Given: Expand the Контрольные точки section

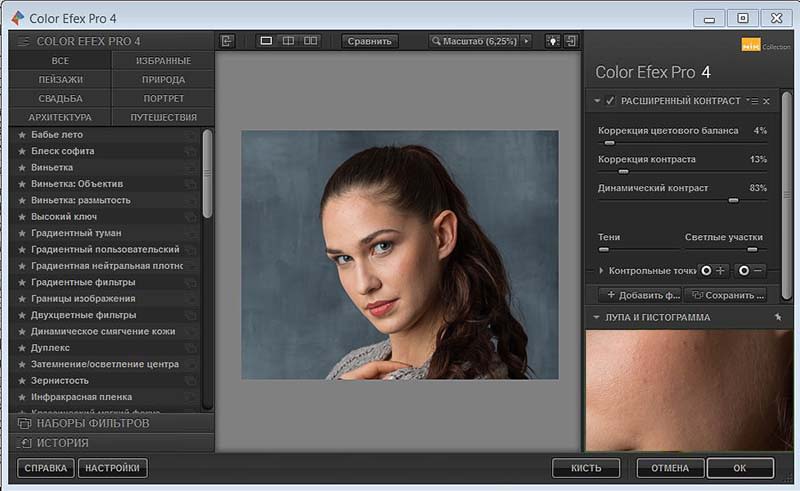Looking at the screenshot, I should (601, 271).
